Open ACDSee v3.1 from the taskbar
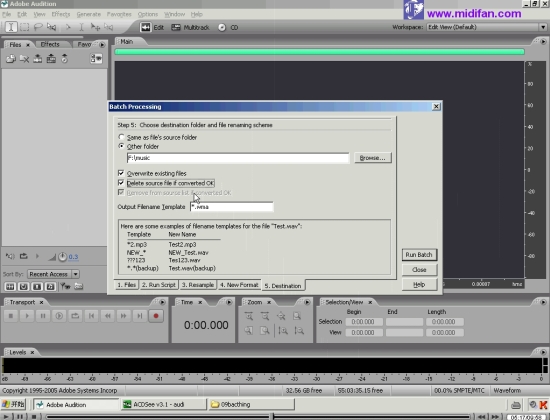 (x=164, y=405)
